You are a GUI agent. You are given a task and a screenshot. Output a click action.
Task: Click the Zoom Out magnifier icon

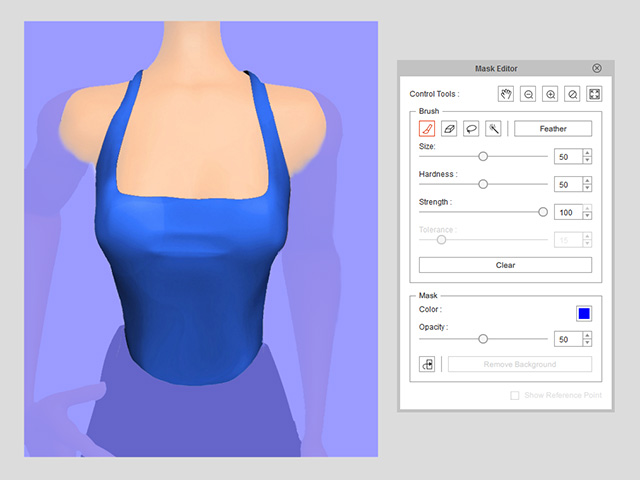coord(528,94)
